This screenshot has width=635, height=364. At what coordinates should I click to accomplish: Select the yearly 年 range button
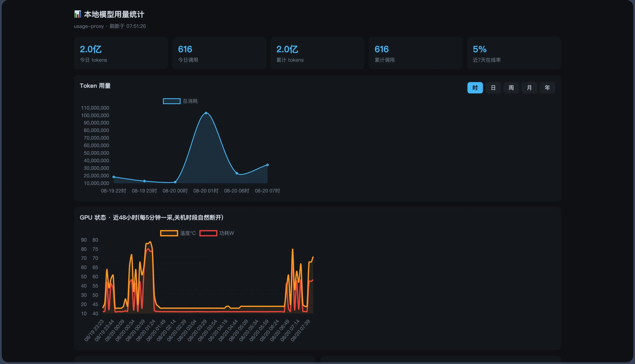click(x=547, y=88)
